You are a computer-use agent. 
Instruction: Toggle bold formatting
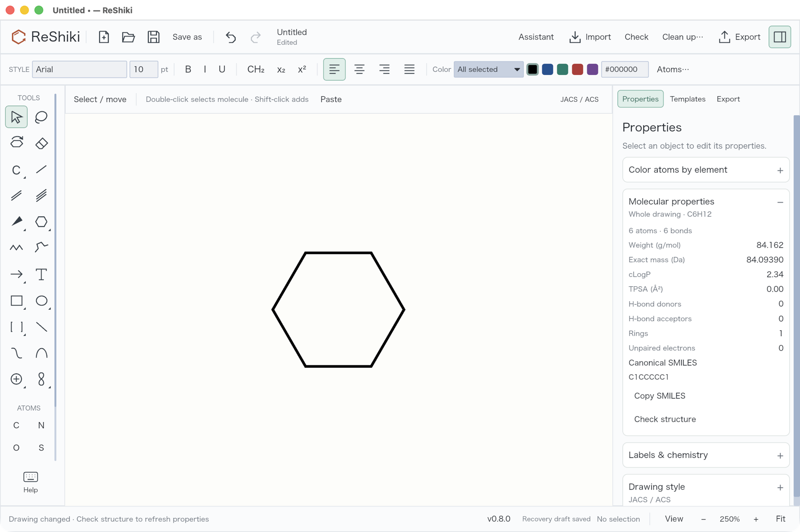[x=188, y=69]
